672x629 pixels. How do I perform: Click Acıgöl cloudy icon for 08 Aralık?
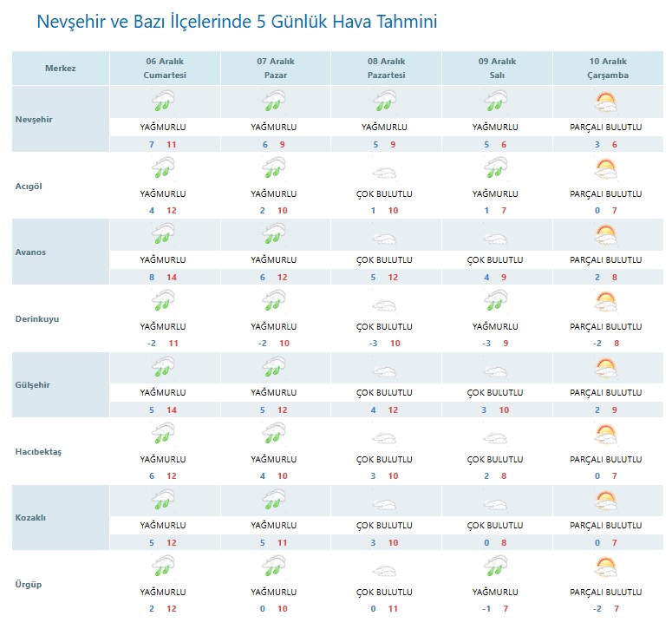(384, 171)
